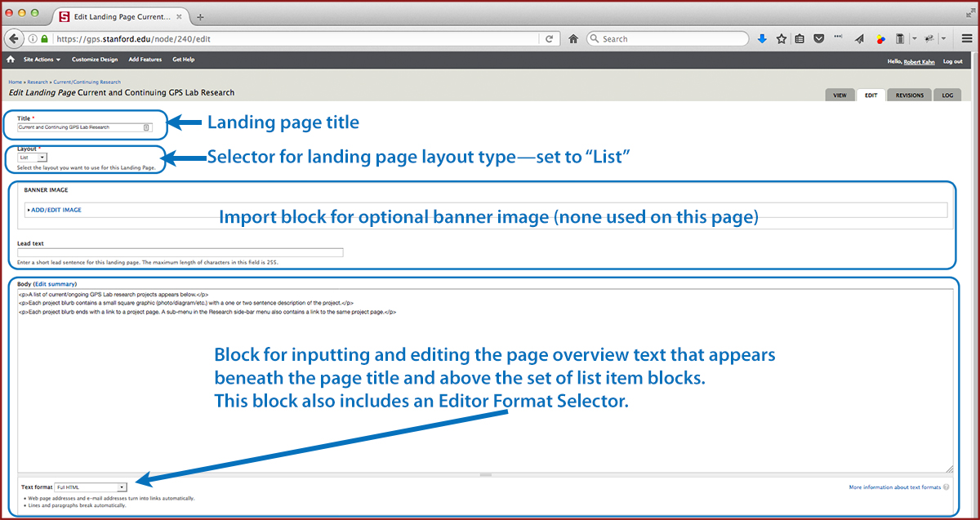Open the Layout dropdown set to List

pos(33,158)
